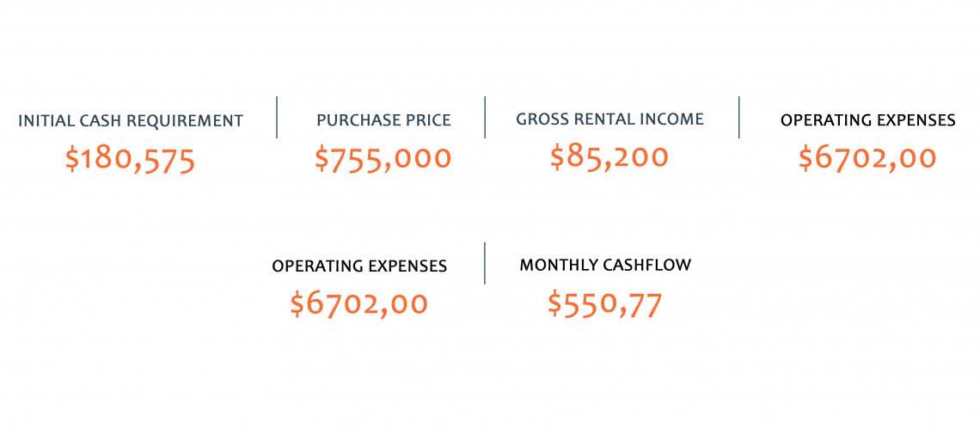Click the dollar sign in $180,575

74,161
